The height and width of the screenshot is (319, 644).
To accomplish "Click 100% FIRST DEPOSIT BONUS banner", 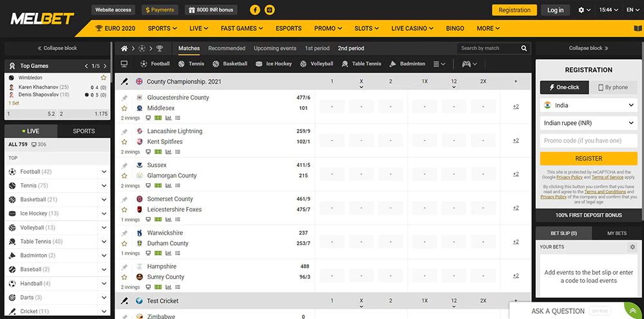I will click(x=589, y=215).
